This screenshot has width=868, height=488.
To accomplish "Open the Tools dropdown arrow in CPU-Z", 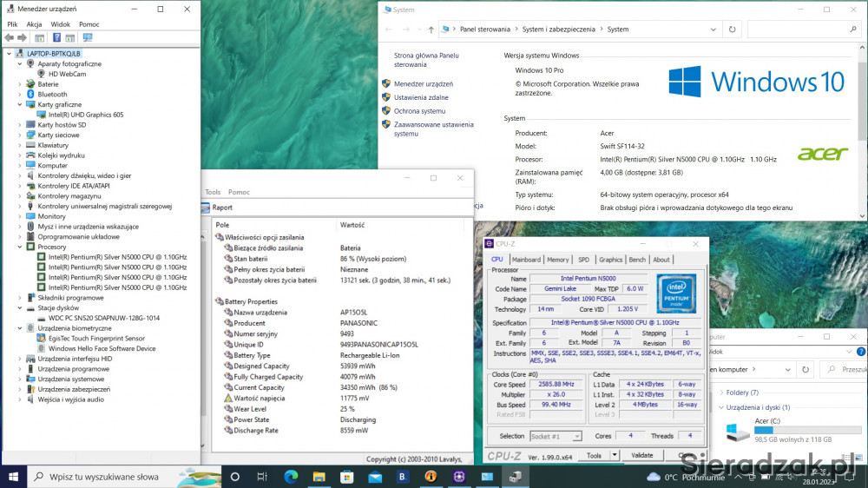I will 615,455.
